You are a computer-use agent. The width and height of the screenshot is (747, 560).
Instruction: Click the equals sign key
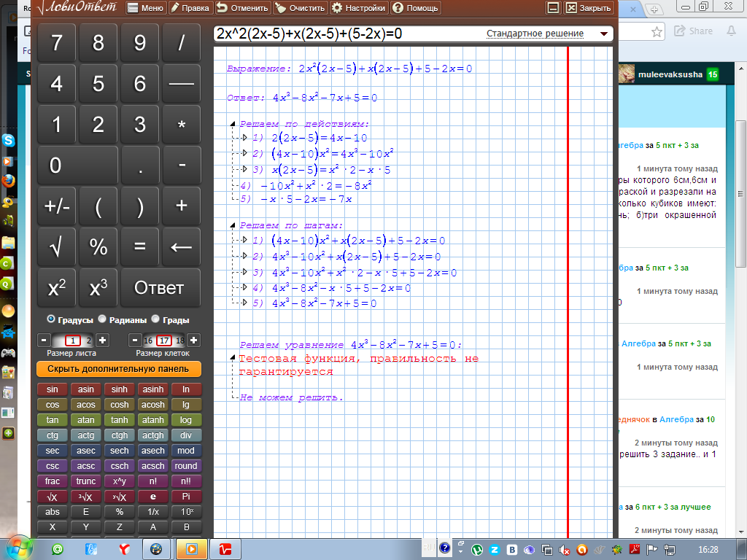[x=139, y=246]
